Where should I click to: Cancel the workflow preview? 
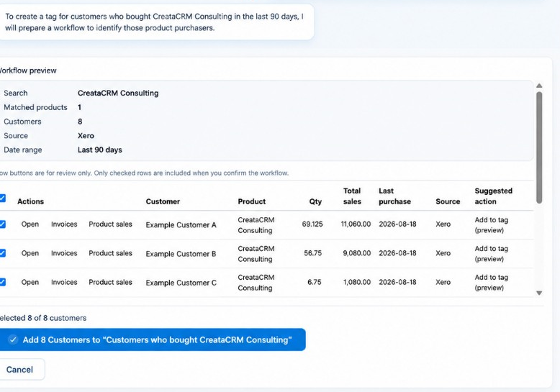coord(22,370)
